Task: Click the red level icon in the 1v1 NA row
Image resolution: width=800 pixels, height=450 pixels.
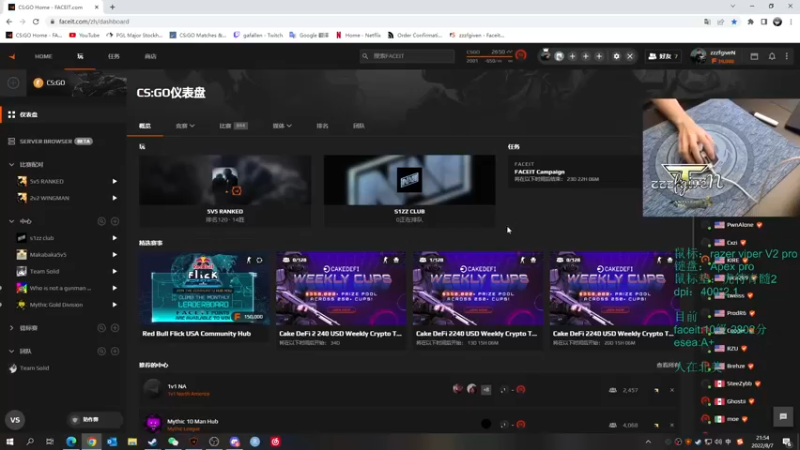Action: (x=521, y=390)
